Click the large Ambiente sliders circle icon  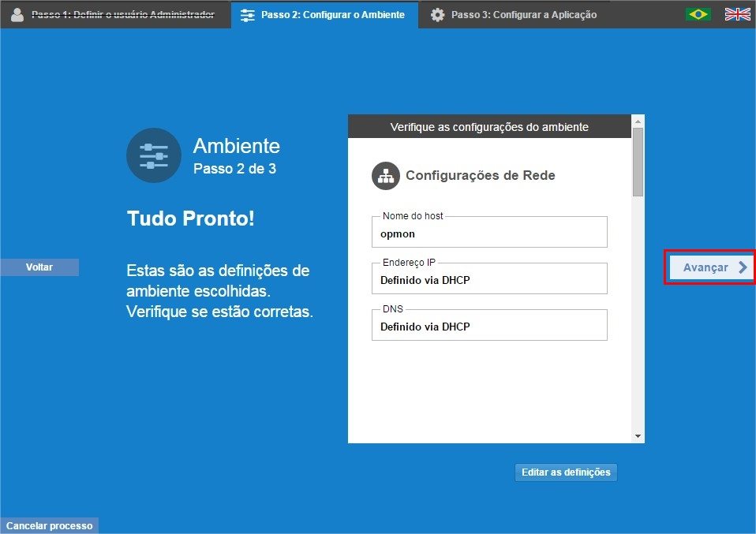click(154, 155)
